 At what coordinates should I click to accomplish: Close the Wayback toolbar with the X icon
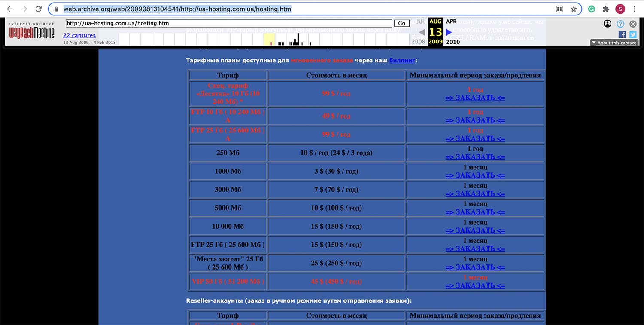click(x=633, y=24)
